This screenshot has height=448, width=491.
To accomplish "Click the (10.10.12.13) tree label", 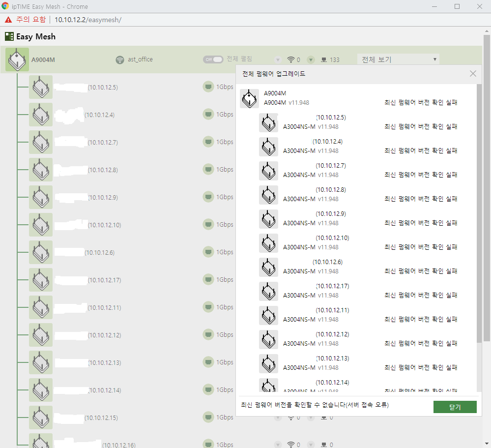I will click(105, 363).
